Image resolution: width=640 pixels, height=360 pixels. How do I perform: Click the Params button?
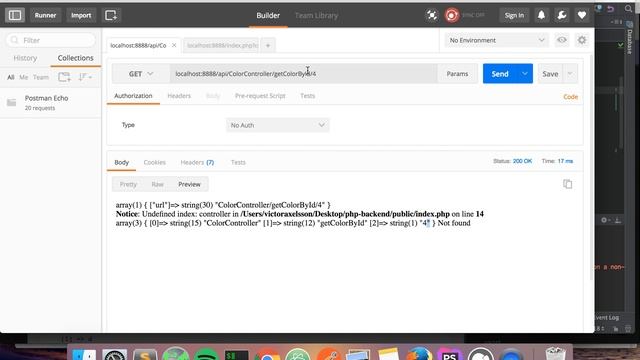tap(457, 73)
